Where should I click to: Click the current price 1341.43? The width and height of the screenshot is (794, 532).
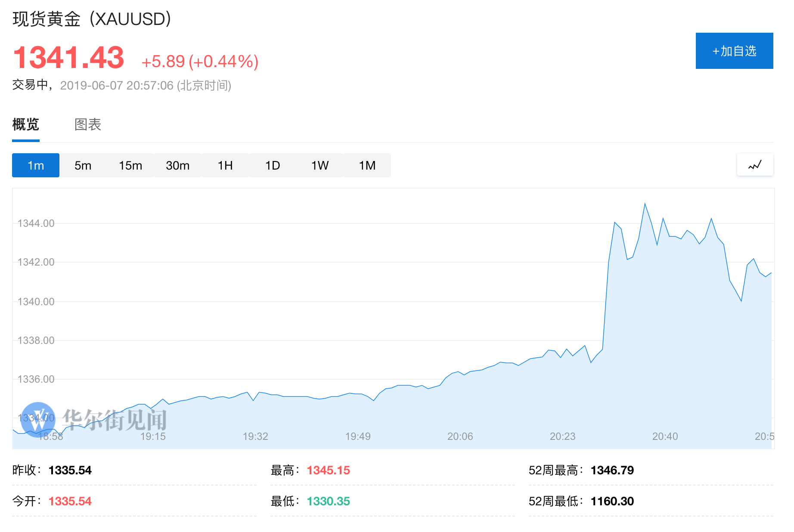pyautogui.click(x=69, y=58)
